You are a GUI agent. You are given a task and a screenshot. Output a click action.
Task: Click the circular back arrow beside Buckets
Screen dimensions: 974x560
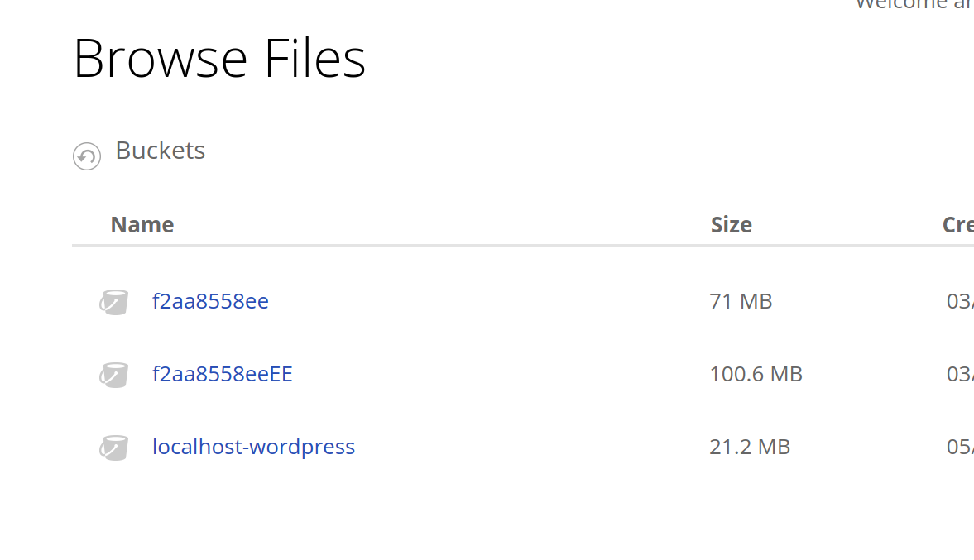tap(87, 156)
